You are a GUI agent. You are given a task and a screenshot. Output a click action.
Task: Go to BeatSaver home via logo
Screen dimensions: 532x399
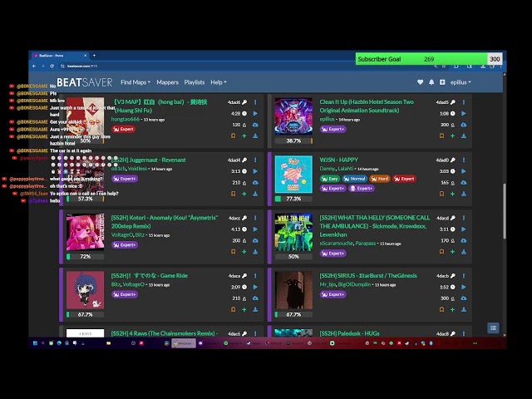click(84, 82)
